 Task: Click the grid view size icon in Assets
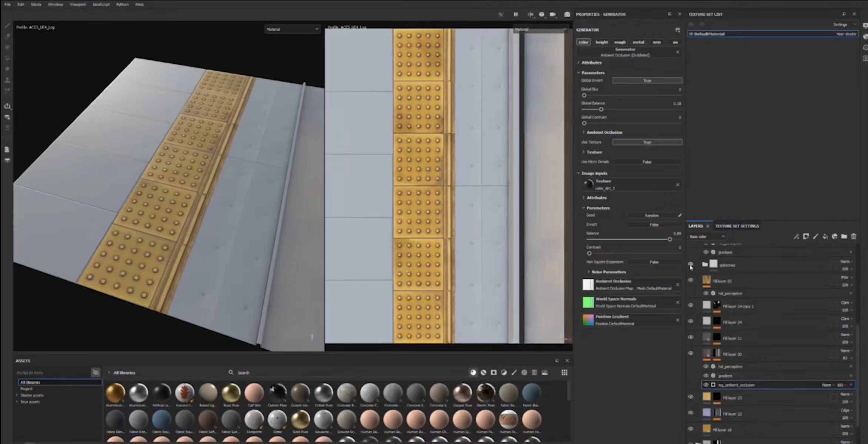click(x=564, y=373)
